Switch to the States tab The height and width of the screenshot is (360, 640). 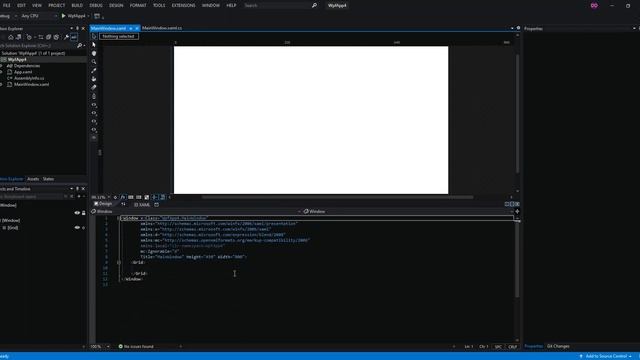pos(48,179)
